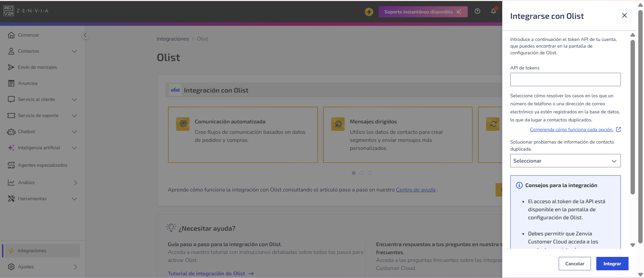Viewport: 644px width, 278px height.
Task: Click Soporte instantáneo disponible button
Action: point(423,12)
